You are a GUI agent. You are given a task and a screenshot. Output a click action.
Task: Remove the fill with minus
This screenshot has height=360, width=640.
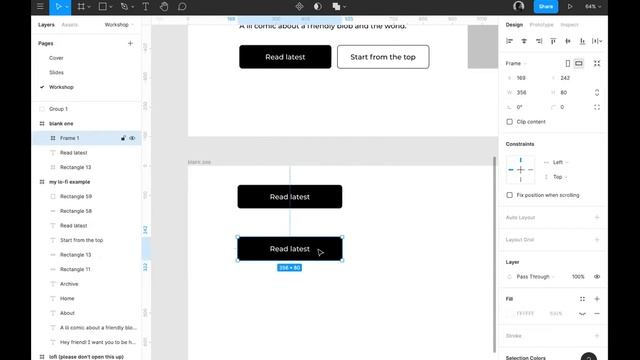click(x=597, y=313)
